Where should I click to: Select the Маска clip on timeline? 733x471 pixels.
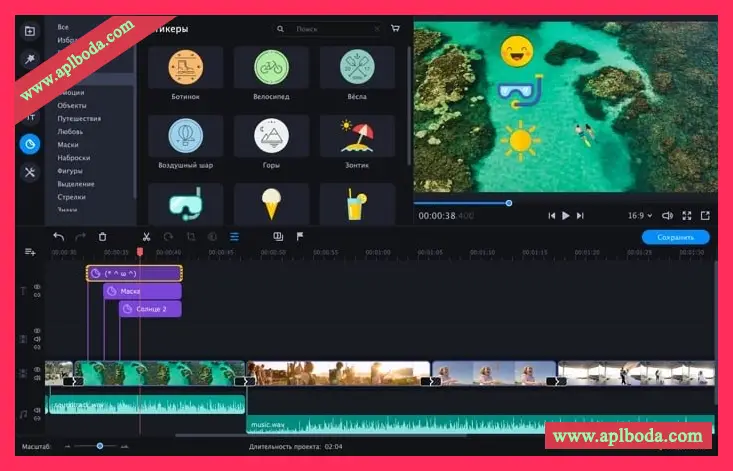coord(143,291)
